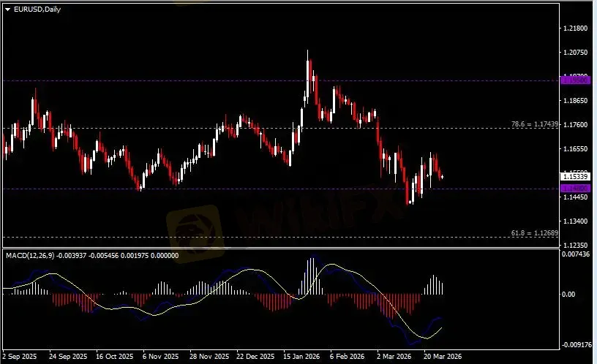Screen dimensions: 597x364
Task: Click the upper purple price tag on axis
Action: click(x=574, y=80)
